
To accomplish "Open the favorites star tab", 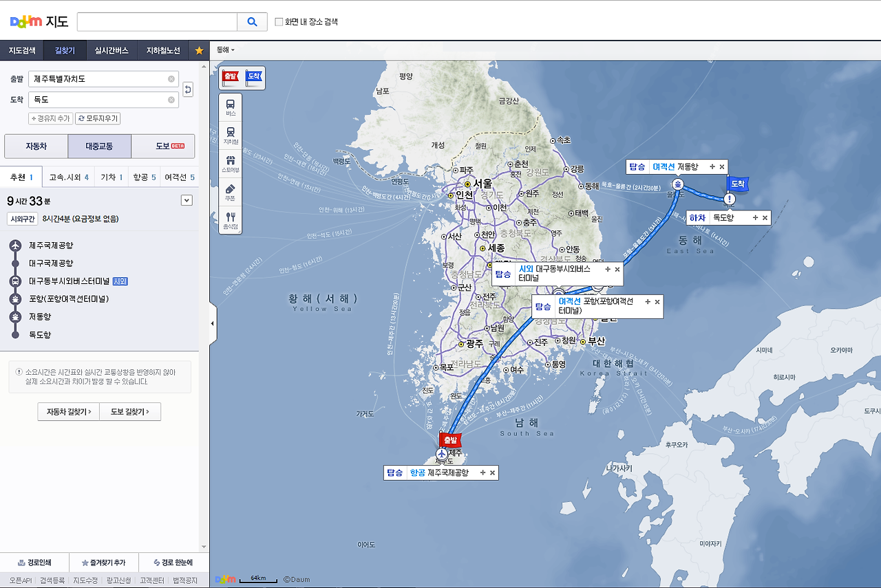I will [x=199, y=51].
